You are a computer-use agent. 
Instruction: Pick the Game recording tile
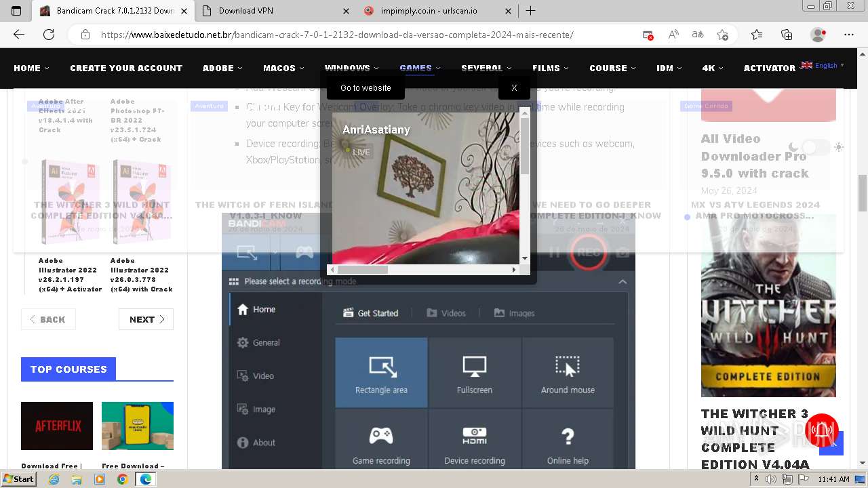click(x=381, y=441)
